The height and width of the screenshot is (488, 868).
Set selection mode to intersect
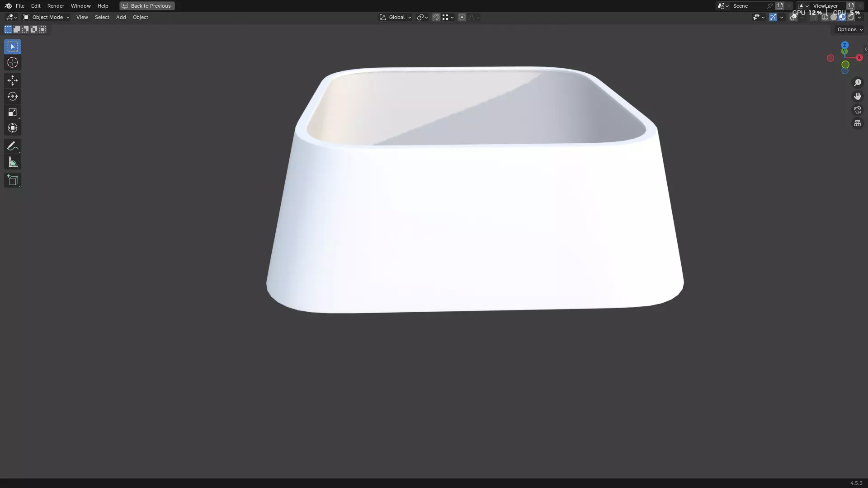click(x=42, y=29)
